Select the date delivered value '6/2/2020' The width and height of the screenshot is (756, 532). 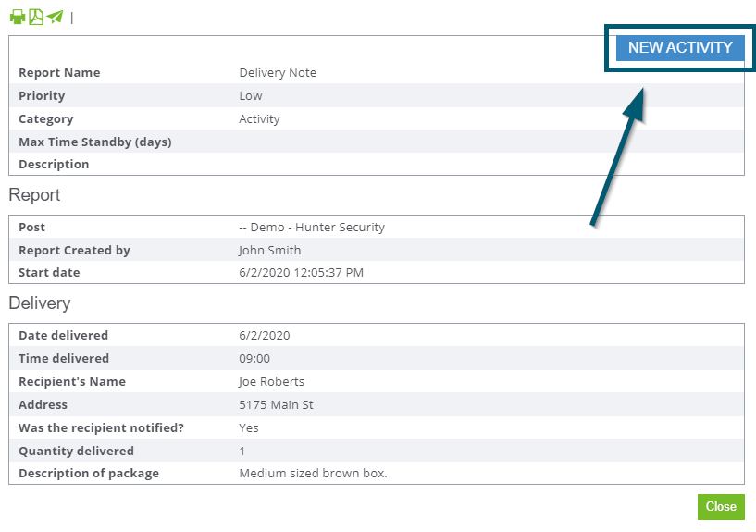(265, 335)
